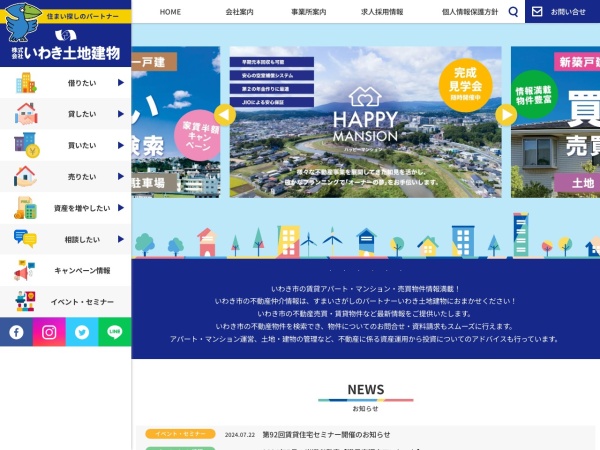Click the 土地 purple label on right slide
This screenshot has width=600, height=450.
point(577,183)
